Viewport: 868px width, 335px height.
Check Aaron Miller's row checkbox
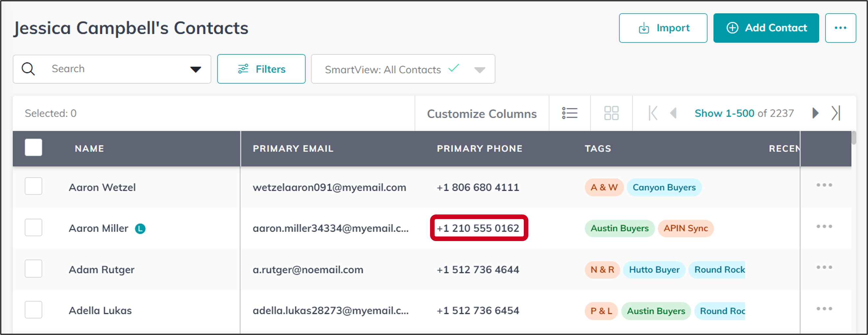pyautogui.click(x=33, y=228)
